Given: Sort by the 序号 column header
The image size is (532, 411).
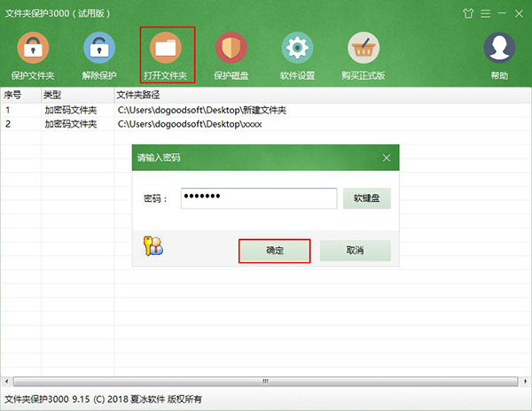Looking at the screenshot, I should (20, 95).
